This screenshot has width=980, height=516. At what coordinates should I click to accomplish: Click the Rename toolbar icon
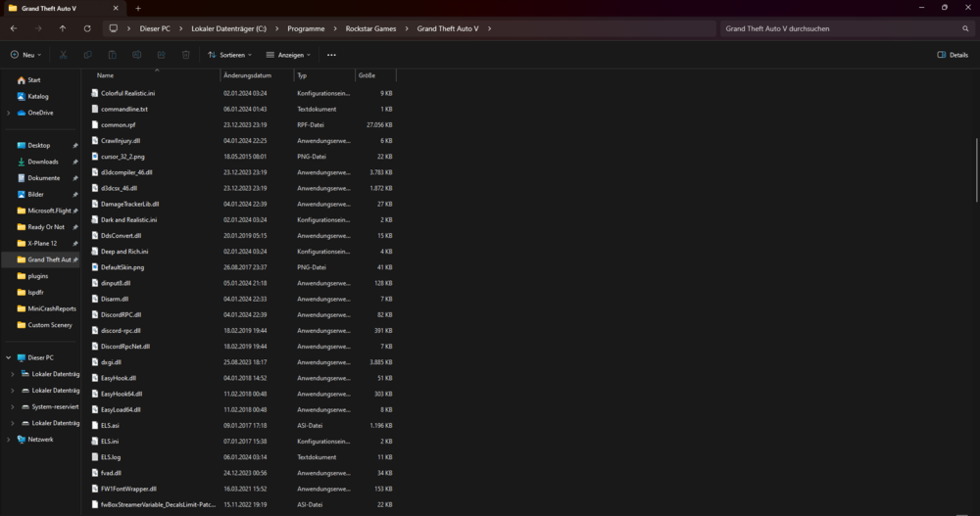pyautogui.click(x=136, y=55)
